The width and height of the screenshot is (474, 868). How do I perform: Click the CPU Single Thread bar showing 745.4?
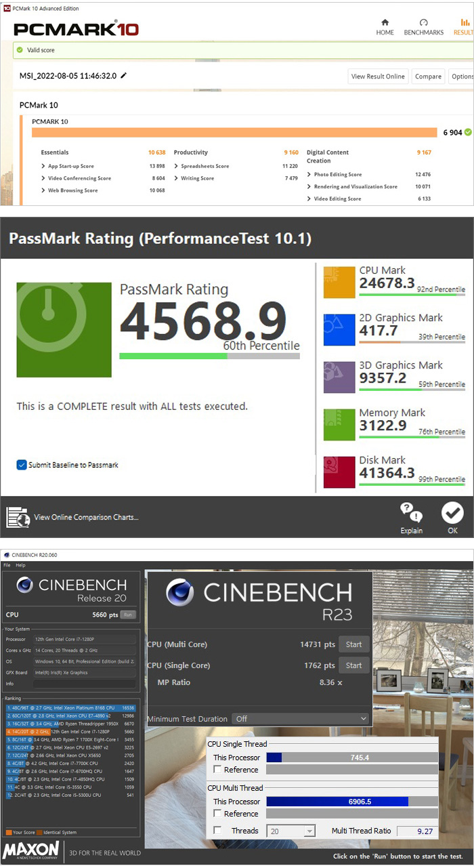(x=352, y=758)
